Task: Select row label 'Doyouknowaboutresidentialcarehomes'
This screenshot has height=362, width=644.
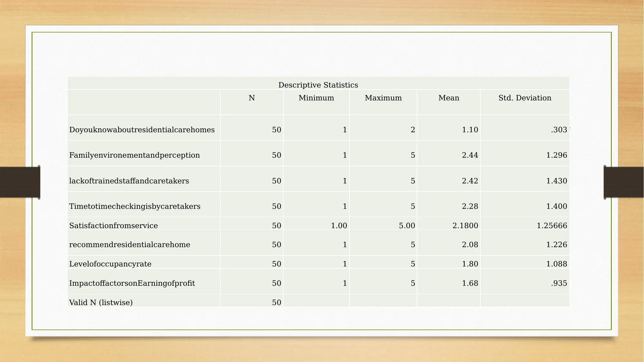Action: tap(142, 130)
